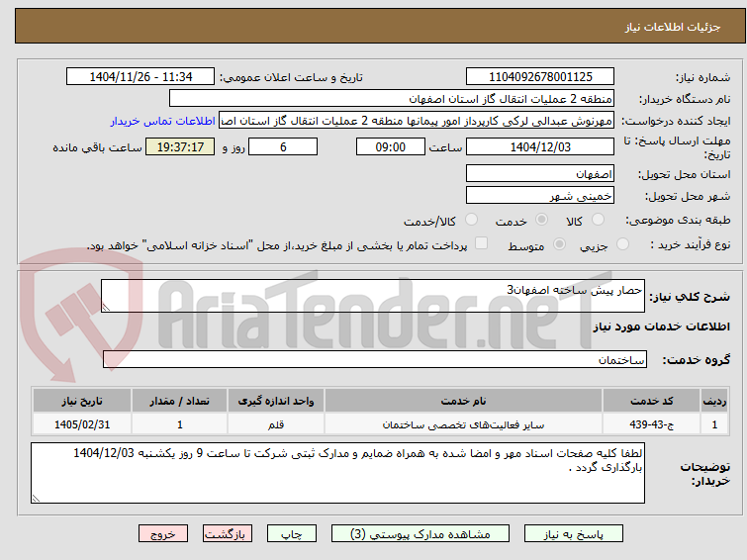Click the خروج exit button
This screenshot has height=560, width=747.
163,534
